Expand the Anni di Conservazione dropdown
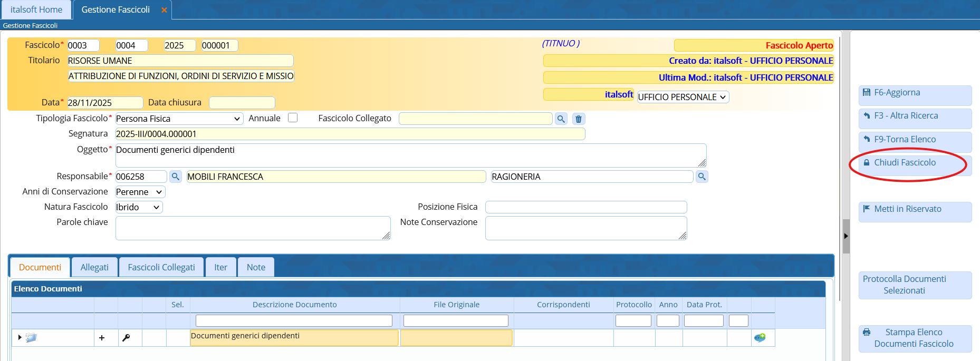 (140, 192)
